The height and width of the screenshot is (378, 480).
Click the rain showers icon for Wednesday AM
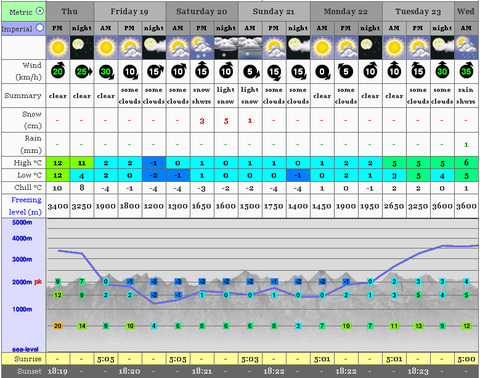click(466, 48)
